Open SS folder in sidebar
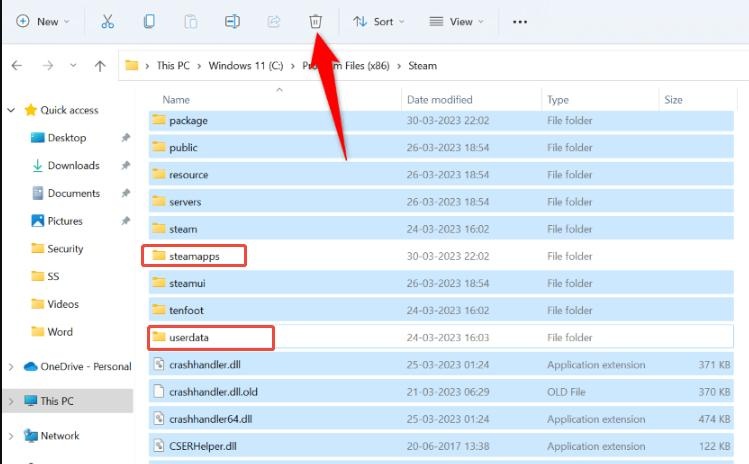 [x=53, y=276]
